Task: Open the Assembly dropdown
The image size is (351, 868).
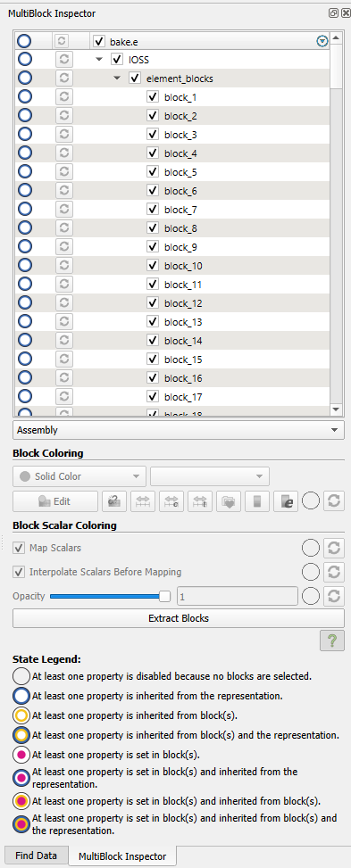Action: pos(179,430)
